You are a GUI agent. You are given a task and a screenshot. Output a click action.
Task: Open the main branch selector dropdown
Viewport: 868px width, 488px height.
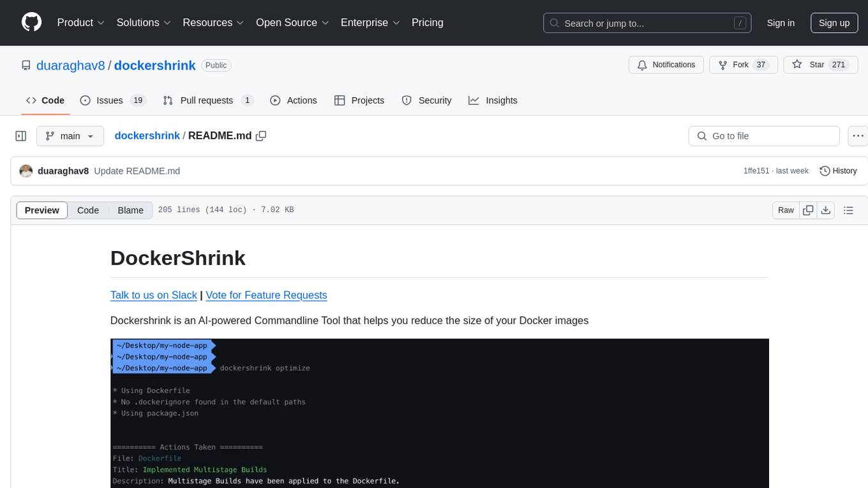point(70,136)
